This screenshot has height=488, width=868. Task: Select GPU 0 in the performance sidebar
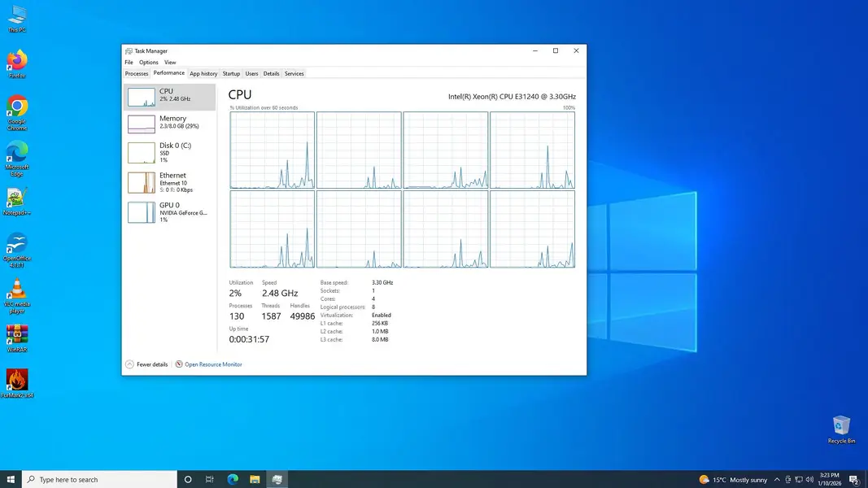click(169, 212)
